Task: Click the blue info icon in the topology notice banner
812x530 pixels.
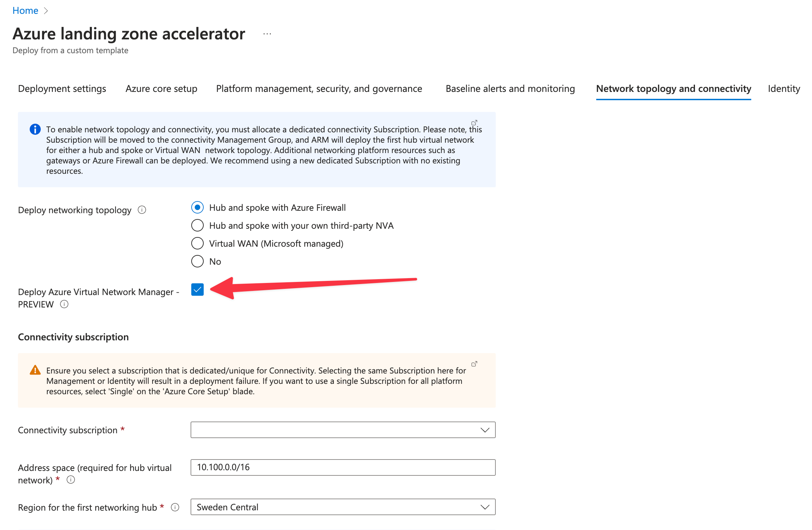Action: (x=35, y=130)
